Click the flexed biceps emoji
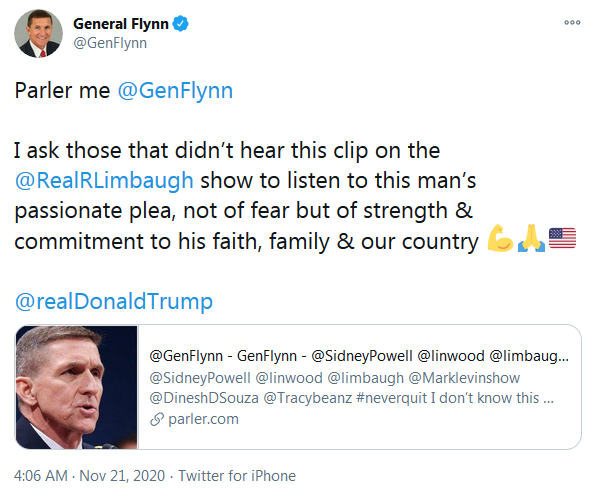 [x=500, y=238]
